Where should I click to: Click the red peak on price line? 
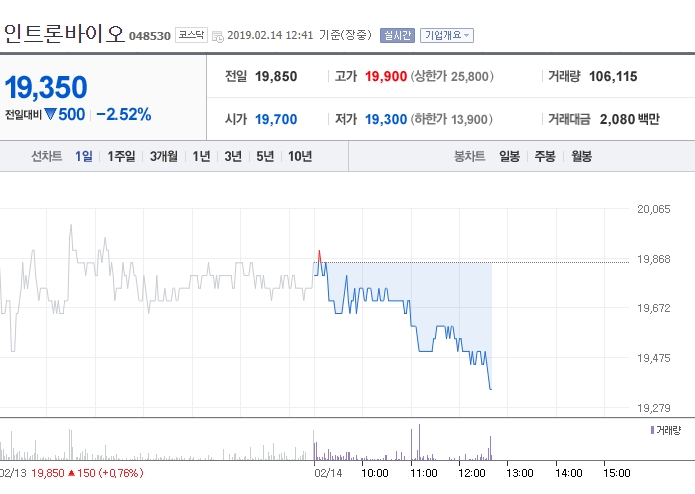point(319,256)
